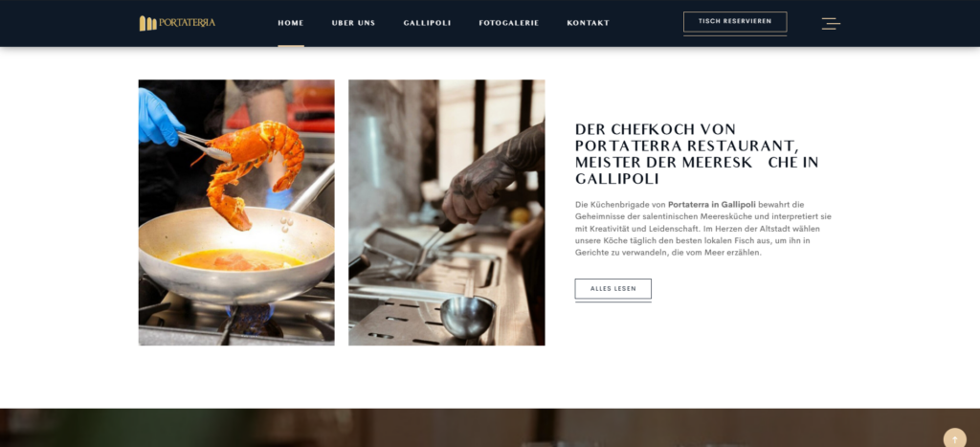
Task: Click the Chefkoch von Portaterra heading
Action: click(x=697, y=154)
